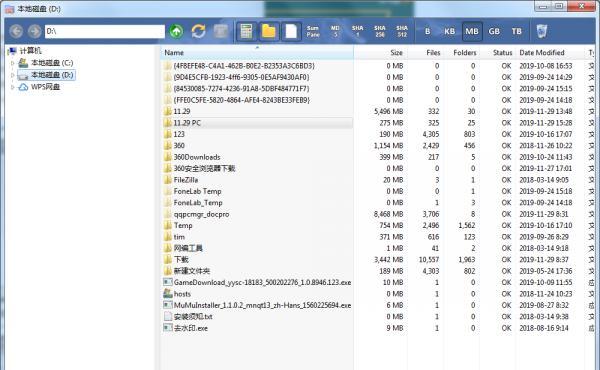Select MB size units
600x370 pixels.
472,31
